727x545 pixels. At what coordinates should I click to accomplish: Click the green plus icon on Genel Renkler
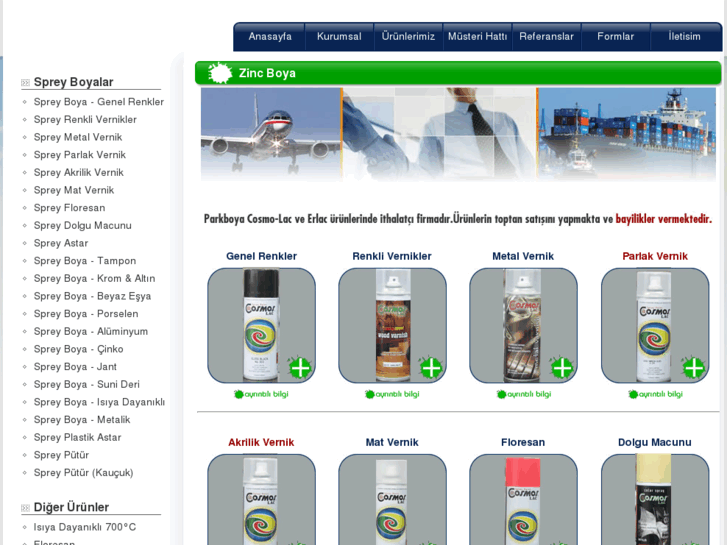click(x=300, y=368)
